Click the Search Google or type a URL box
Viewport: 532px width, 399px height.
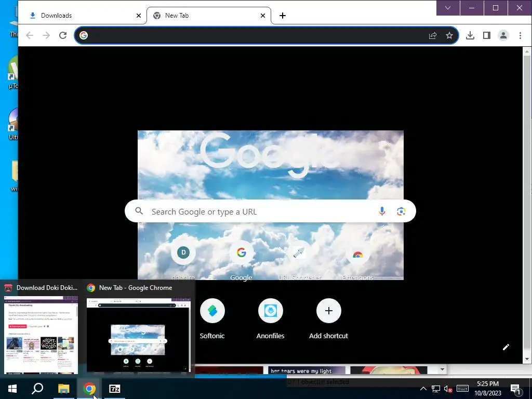270,211
